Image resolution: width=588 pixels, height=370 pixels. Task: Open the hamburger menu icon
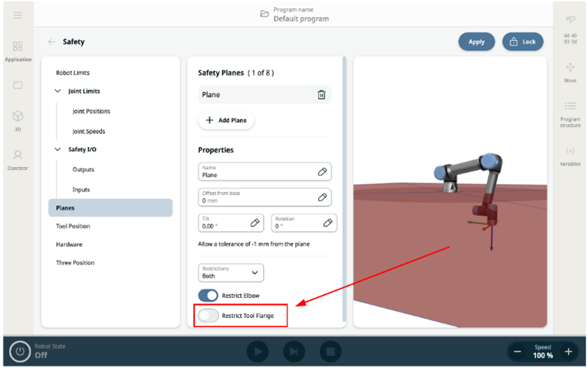[18, 15]
